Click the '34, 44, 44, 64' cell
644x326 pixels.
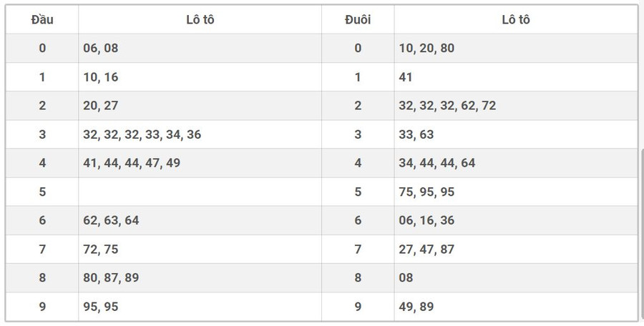click(x=436, y=163)
